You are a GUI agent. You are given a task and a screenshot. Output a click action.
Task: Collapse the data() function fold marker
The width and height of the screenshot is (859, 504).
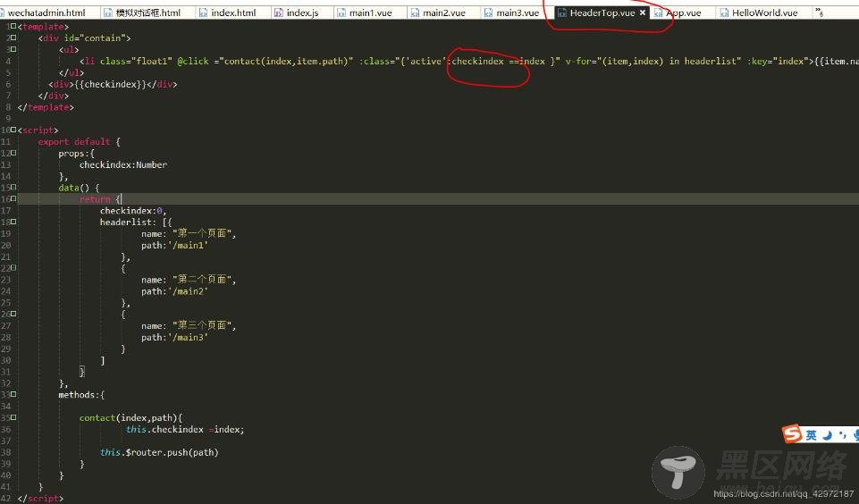pyautogui.click(x=13, y=188)
